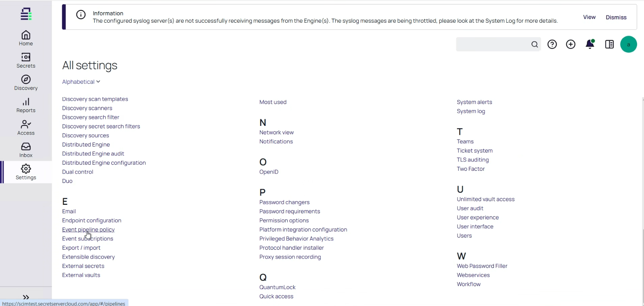644x306 pixels.
Task: Open the Password changers setting
Action: (x=284, y=202)
